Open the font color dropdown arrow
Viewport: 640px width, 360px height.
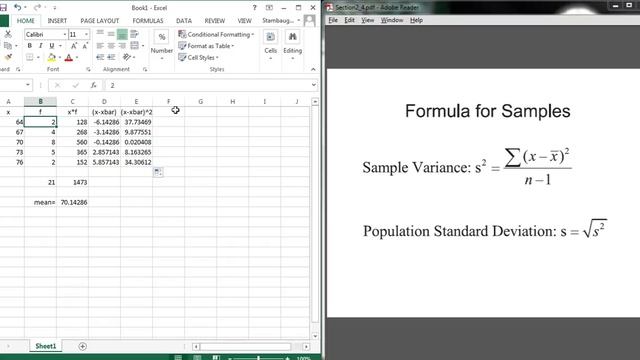tap(77, 58)
